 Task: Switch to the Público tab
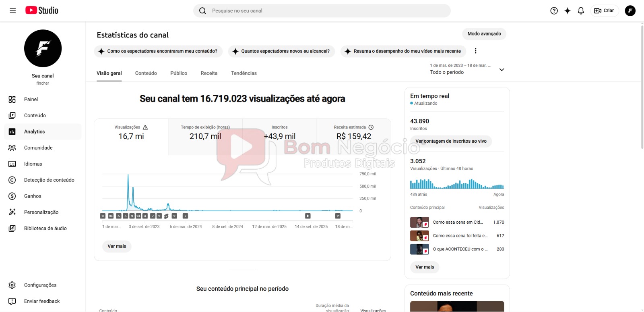pos(179,73)
